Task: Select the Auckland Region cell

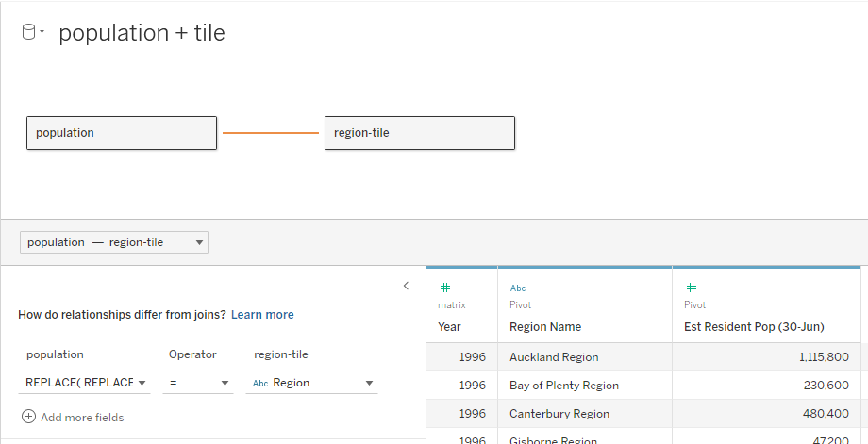Action: coord(554,357)
